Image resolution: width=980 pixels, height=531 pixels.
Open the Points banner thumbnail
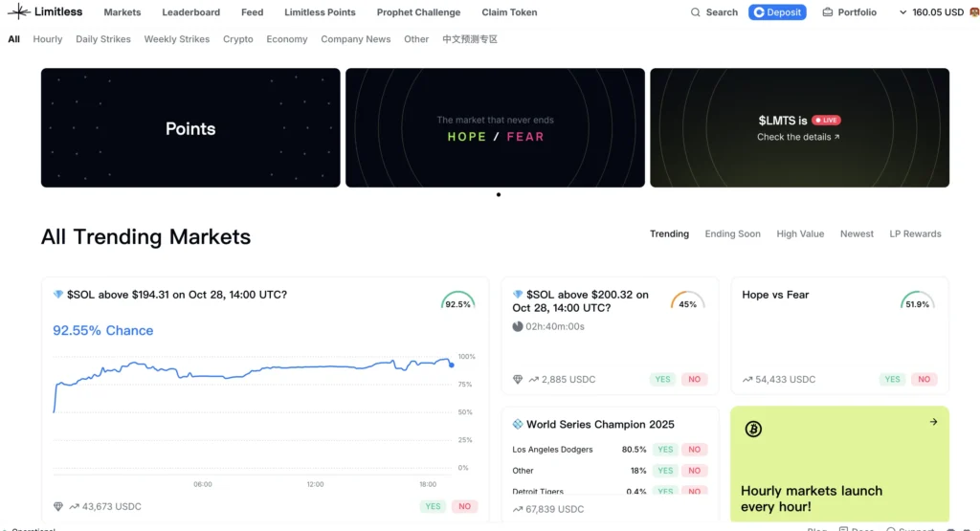click(x=190, y=128)
